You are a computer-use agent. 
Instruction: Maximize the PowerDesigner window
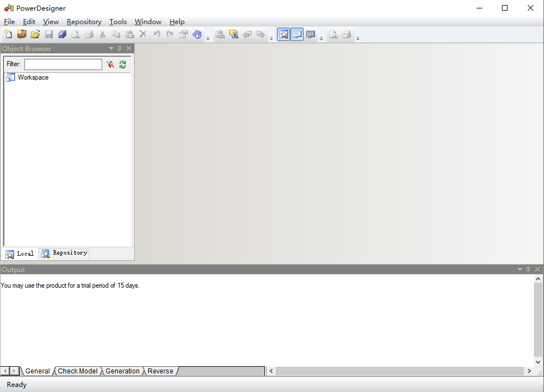[505, 8]
